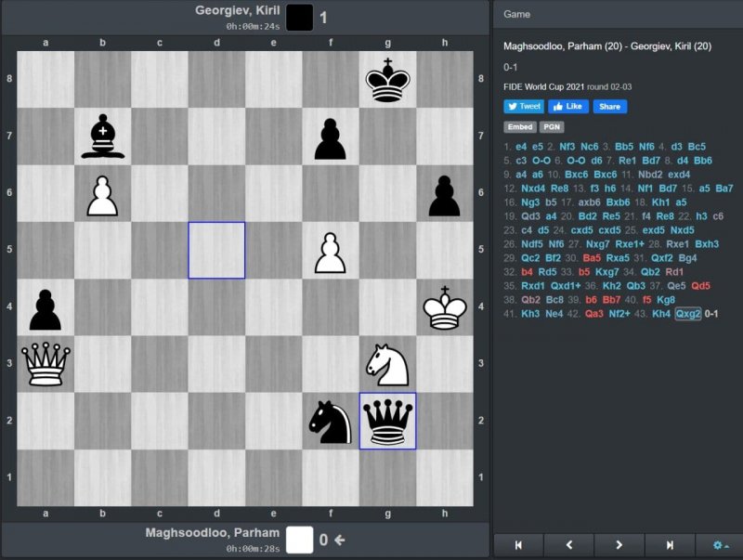
Task: Jump to the last move of the game
Action: [670, 545]
